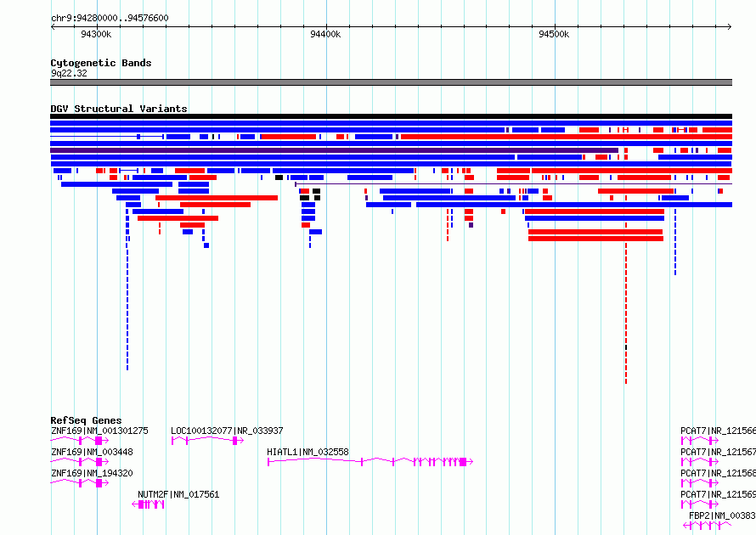Click the 9q22.32 band label

[x=69, y=73]
